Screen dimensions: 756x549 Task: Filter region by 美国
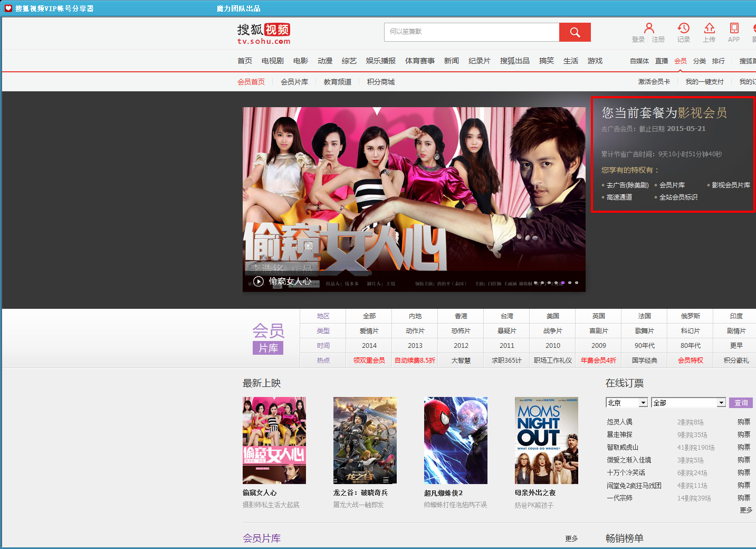point(553,316)
